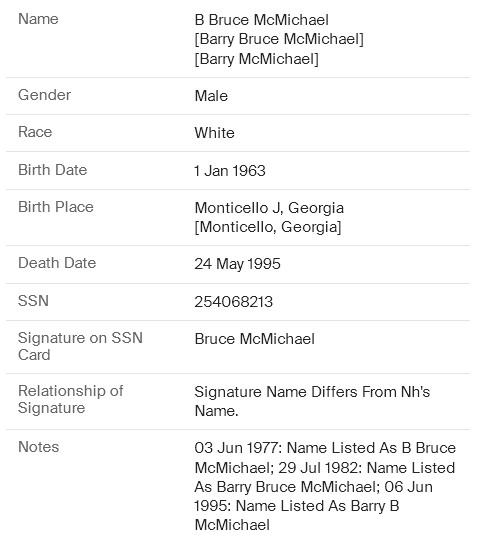Select the 24 May 1995 death date
This screenshot has width=479, height=544.
pos(237,264)
